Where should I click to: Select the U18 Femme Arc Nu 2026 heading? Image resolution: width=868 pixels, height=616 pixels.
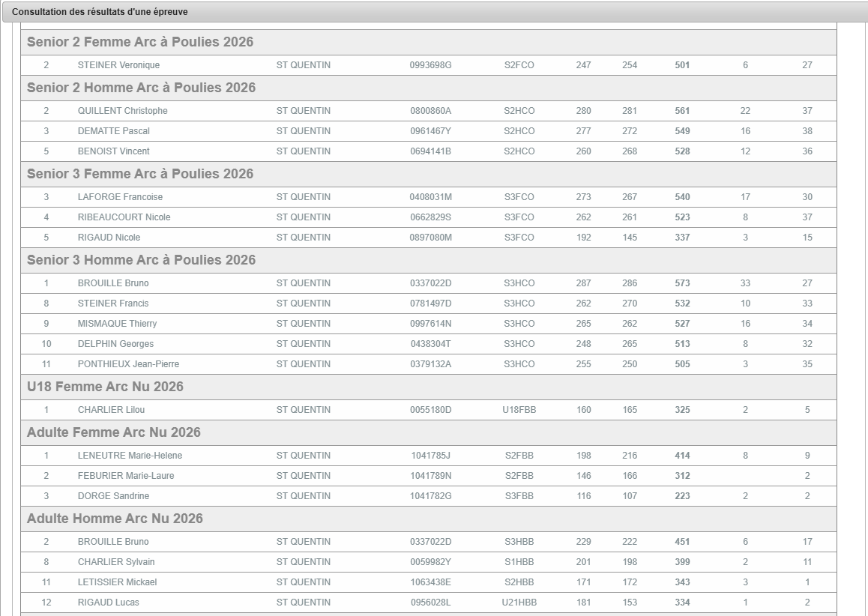pyautogui.click(x=105, y=387)
